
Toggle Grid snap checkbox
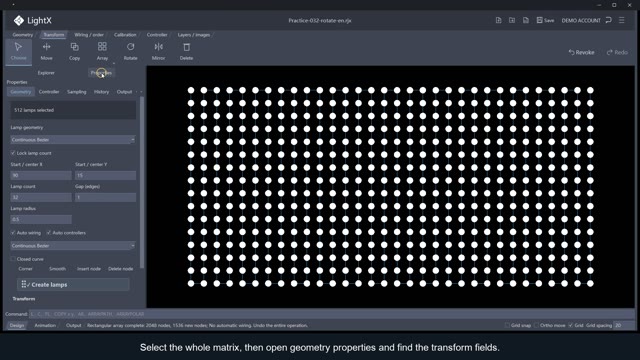coord(507,325)
